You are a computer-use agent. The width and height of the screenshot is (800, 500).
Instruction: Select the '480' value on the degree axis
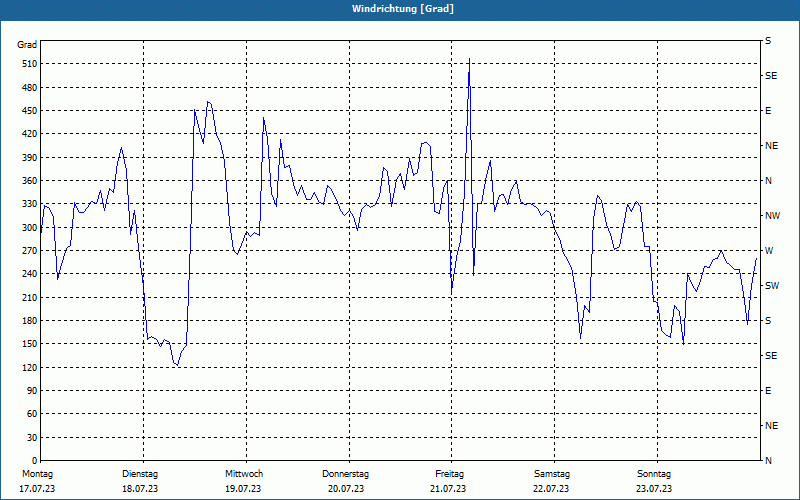(31, 87)
